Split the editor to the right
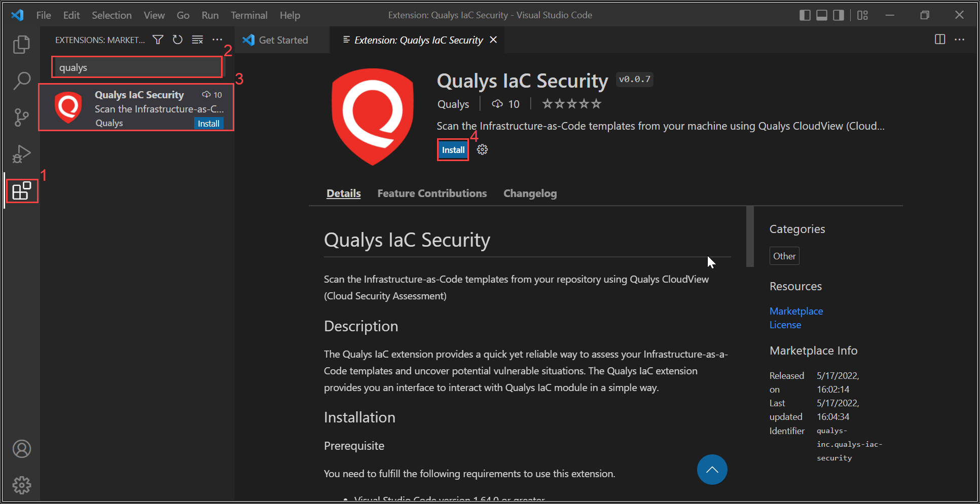980x504 pixels. pos(940,40)
